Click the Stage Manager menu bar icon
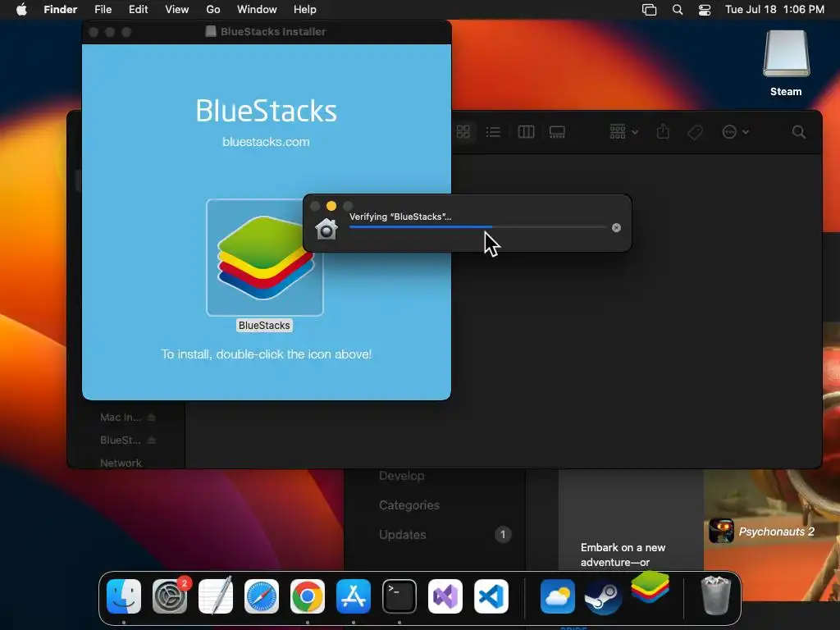 (650, 10)
